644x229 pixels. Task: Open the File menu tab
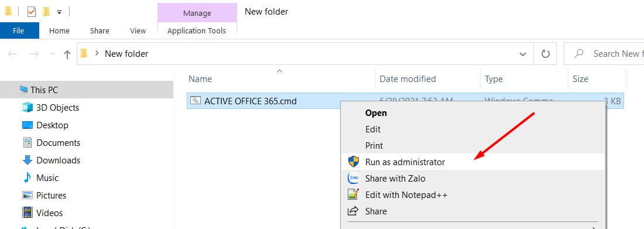pyautogui.click(x=19, y=31)
